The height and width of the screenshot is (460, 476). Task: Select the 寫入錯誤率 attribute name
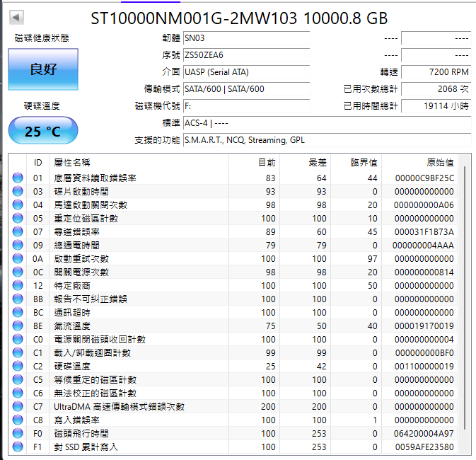[77, 420]
